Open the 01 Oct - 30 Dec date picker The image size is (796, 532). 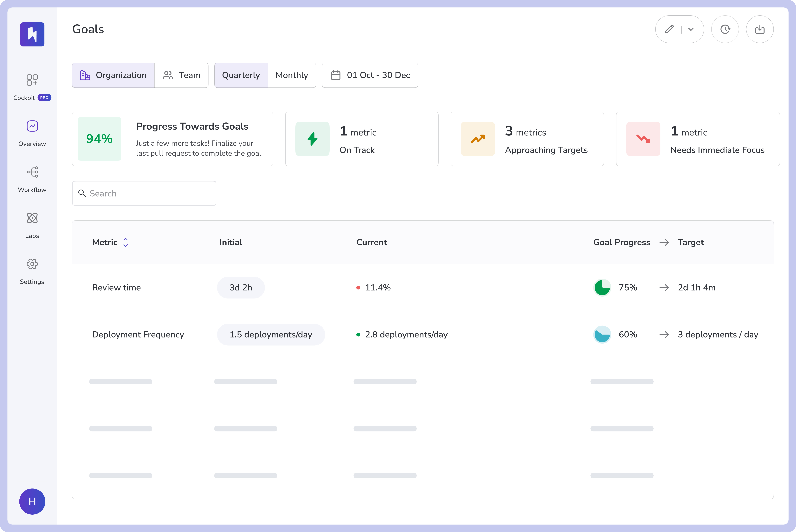[370, 75]
